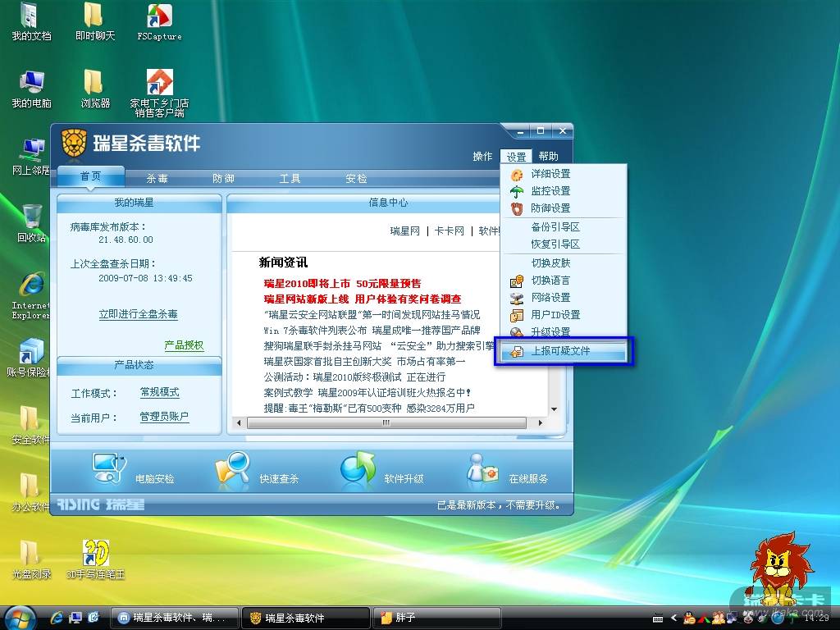Click the Rising lion logo in title bar
This screenshot has height=630, width=840.
(x=73, y=143)
